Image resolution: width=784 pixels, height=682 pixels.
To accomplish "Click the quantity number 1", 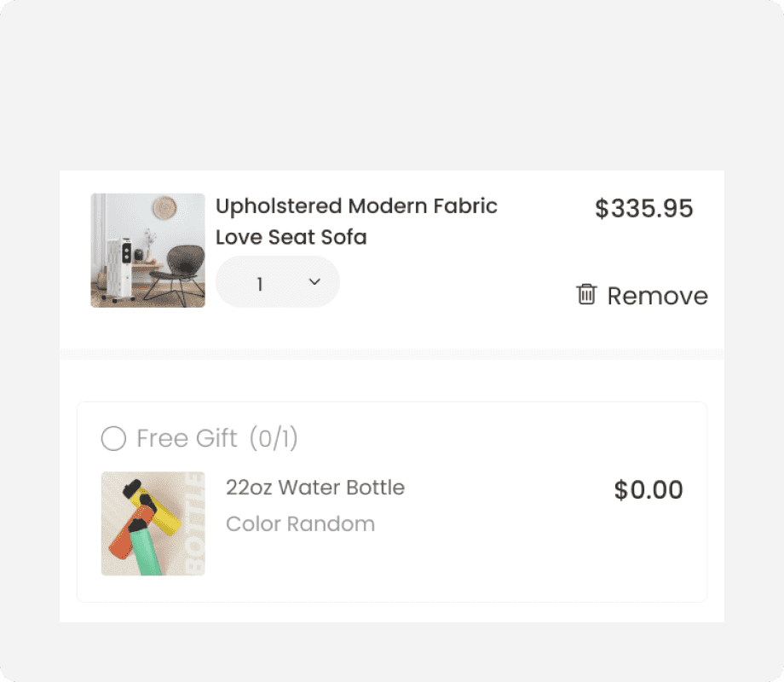I will point(259,283).
